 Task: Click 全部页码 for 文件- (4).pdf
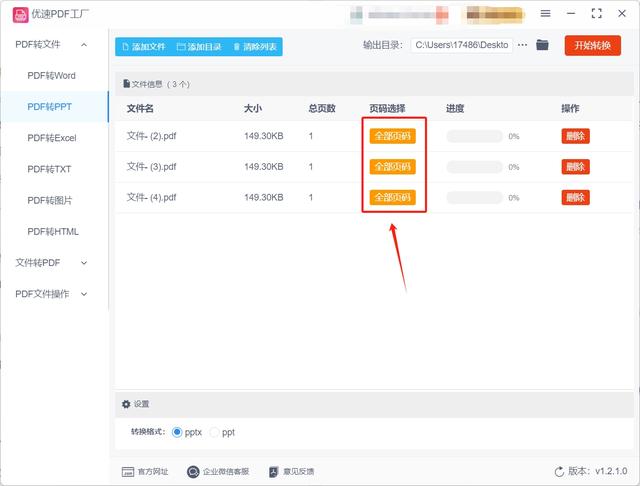click(393, 198)
